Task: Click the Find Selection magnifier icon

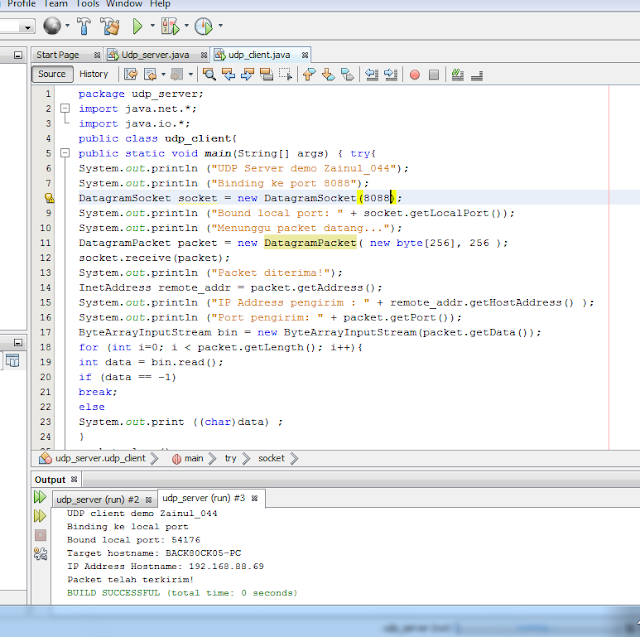Action: (209, 74)
